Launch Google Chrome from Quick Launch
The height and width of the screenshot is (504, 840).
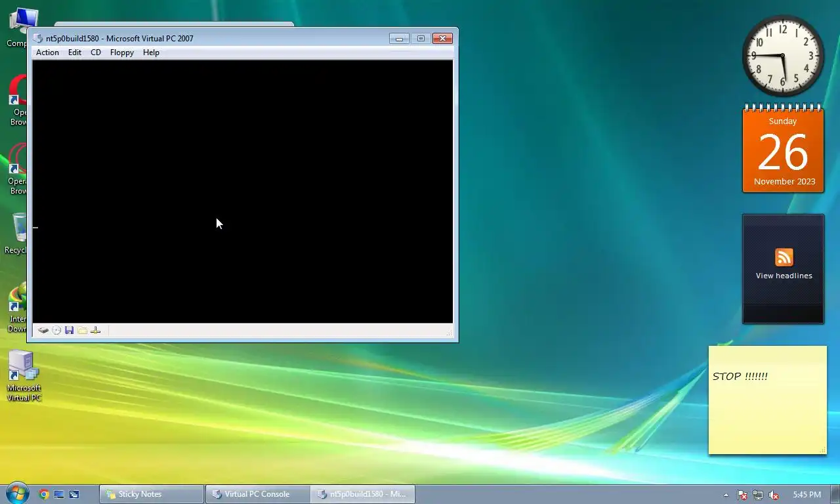(x=44, y=494)
